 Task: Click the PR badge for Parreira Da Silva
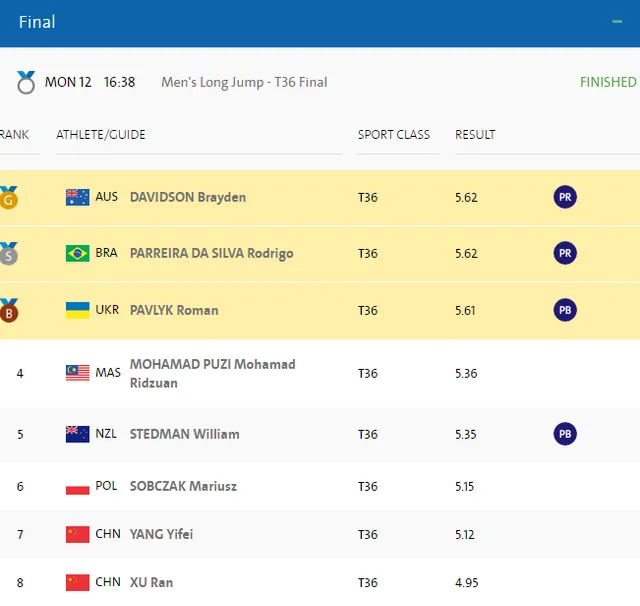coord(565,253)
